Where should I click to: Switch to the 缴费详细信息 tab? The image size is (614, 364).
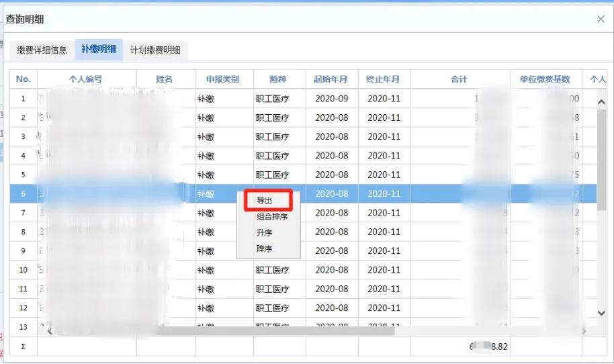point(42,50)
